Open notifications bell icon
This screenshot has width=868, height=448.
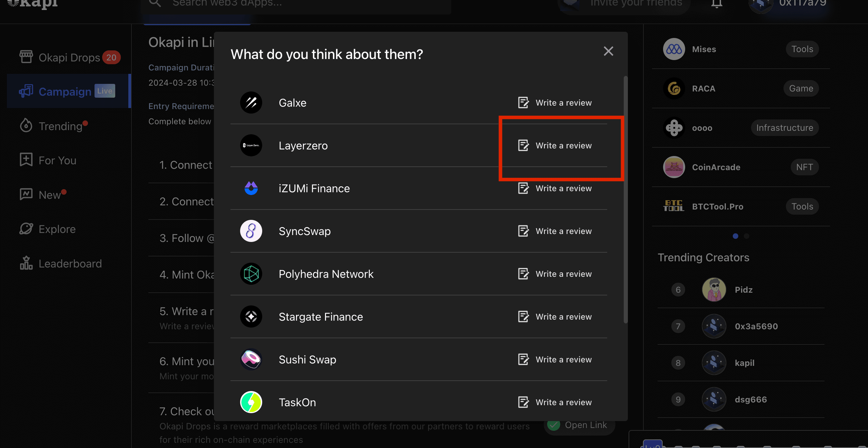click(717, 3)
